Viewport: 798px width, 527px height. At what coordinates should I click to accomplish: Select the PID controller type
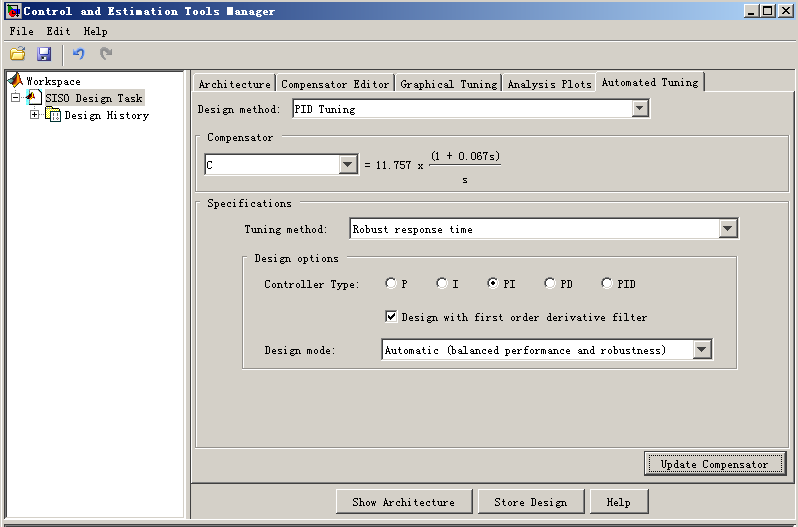pos(606,283)
